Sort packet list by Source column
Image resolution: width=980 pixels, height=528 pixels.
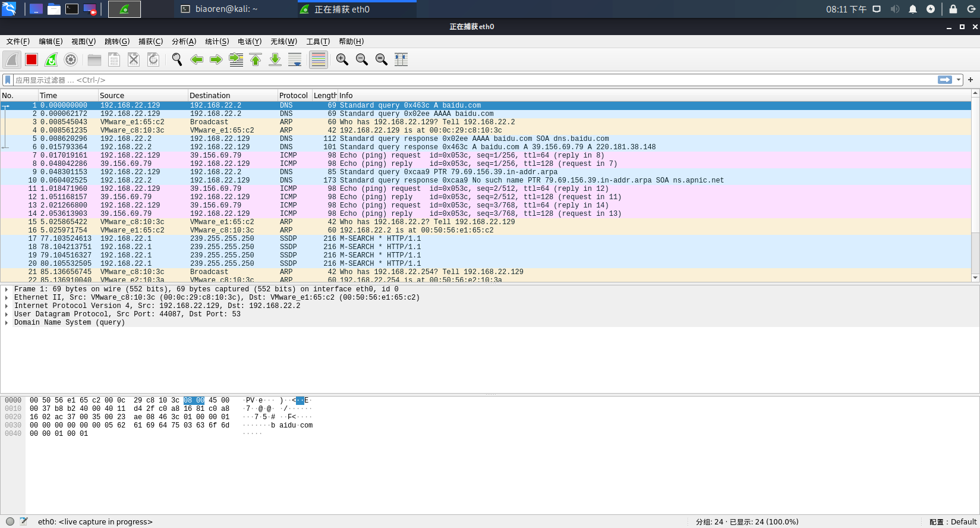point(143,95)
